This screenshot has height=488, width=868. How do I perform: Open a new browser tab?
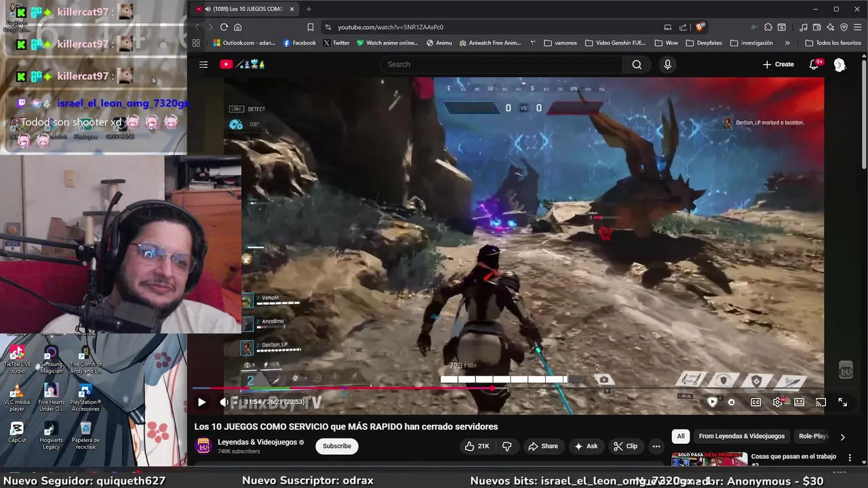[x=309, y=9]
